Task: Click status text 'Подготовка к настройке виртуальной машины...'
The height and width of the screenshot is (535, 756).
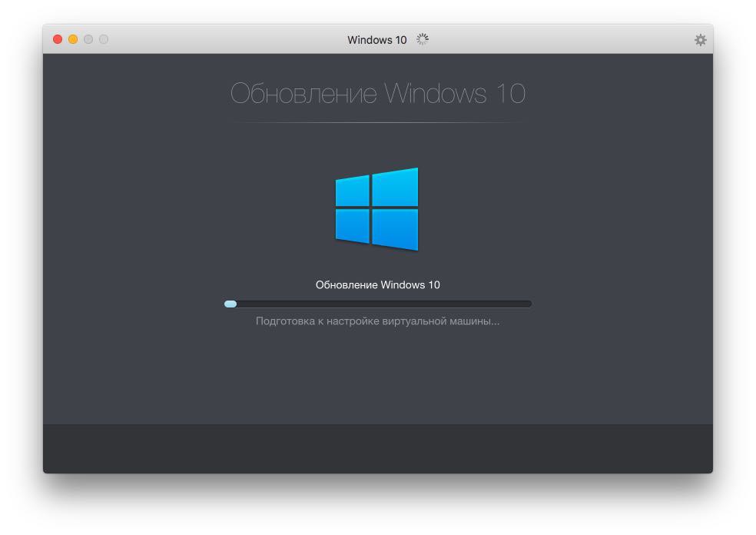Action: tap(377, 321)
